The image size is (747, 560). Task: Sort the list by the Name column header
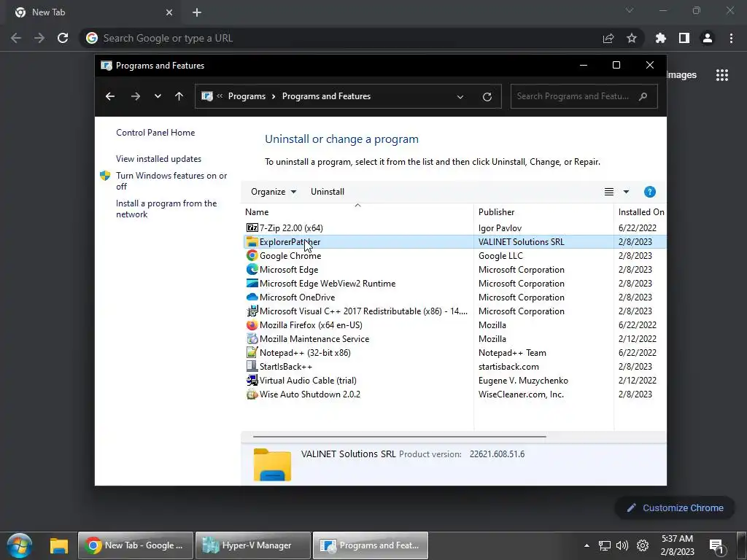[x=357, y=212]
